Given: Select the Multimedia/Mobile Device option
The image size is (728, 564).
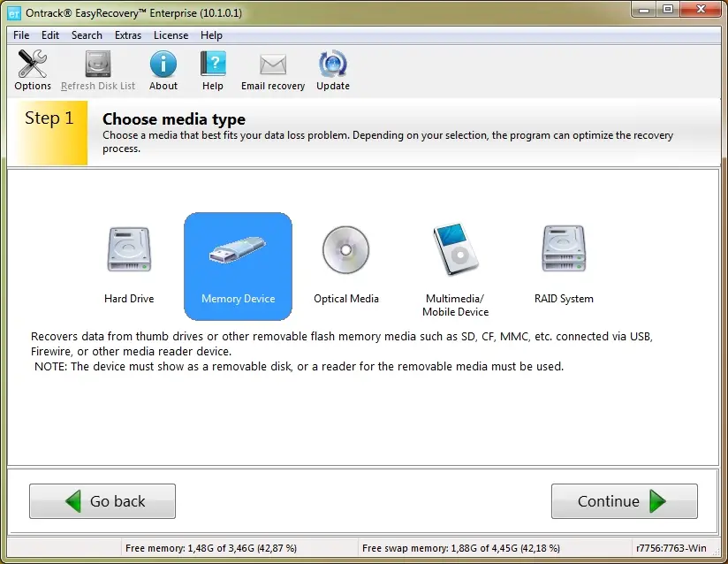Looking at the screenshot, I should 456,271.
